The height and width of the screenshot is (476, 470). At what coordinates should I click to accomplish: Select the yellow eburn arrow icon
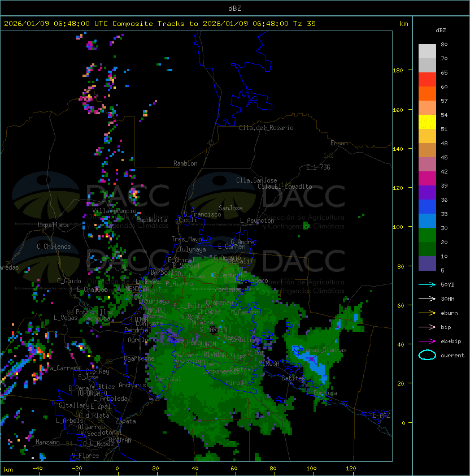pyautogui.click(x=427, y=313)
